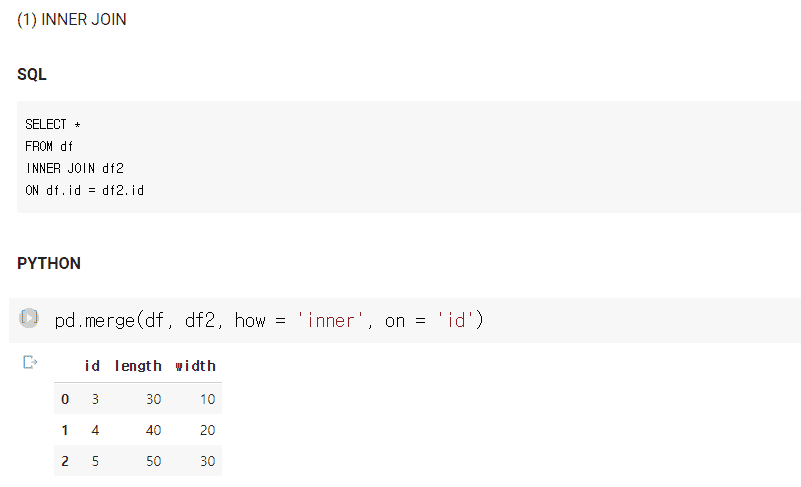Click the 'length' column header

pyautogui.click(x=138, y=366)
